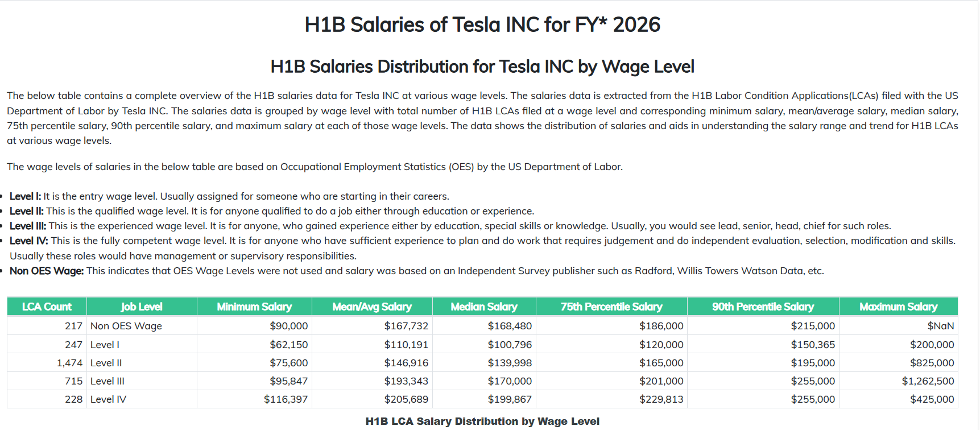
Task: Click the H1B Salaries of Tesla INC heading
Action: (x=482, y=24)
